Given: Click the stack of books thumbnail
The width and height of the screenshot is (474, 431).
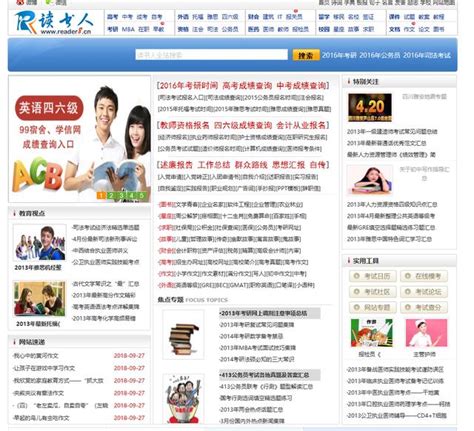Looking at the screenshot, I should pyautogui.click(x=183, y=334).
